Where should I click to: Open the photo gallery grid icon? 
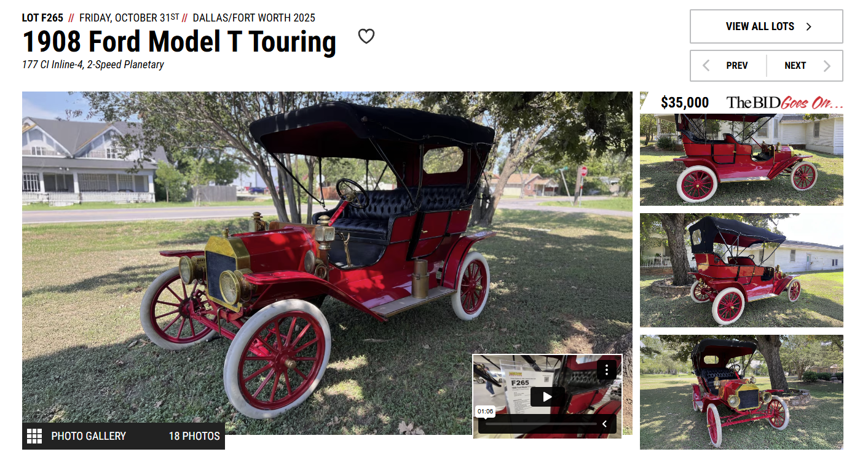[x=34, y=436]
